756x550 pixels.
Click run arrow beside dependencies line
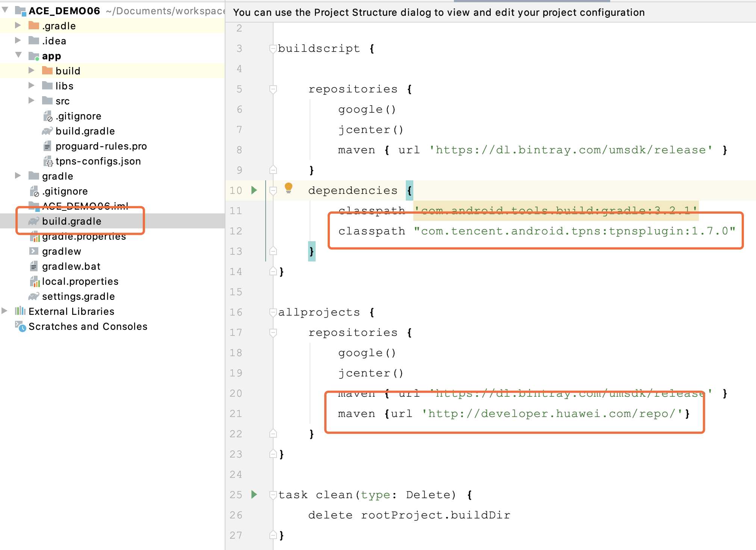point(254,190)
